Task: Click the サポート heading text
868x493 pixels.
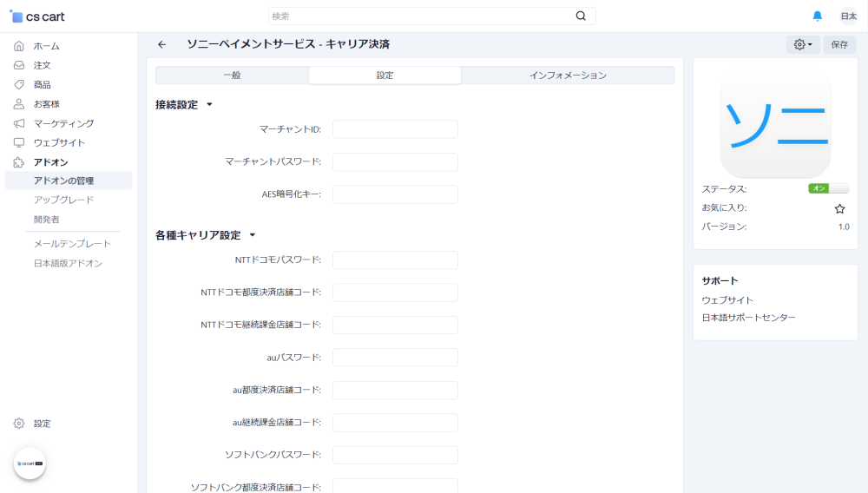Action: tap(720, 280)
